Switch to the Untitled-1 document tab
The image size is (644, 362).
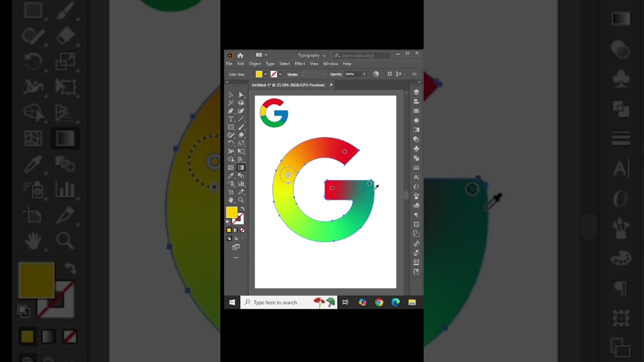(288, 85)
